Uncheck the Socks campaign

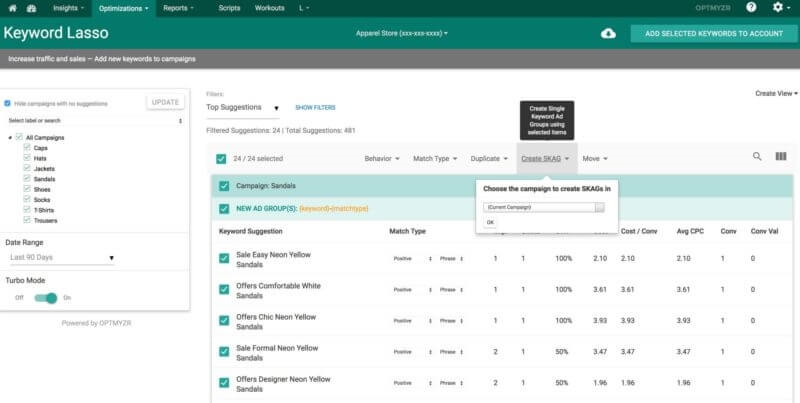27,199
